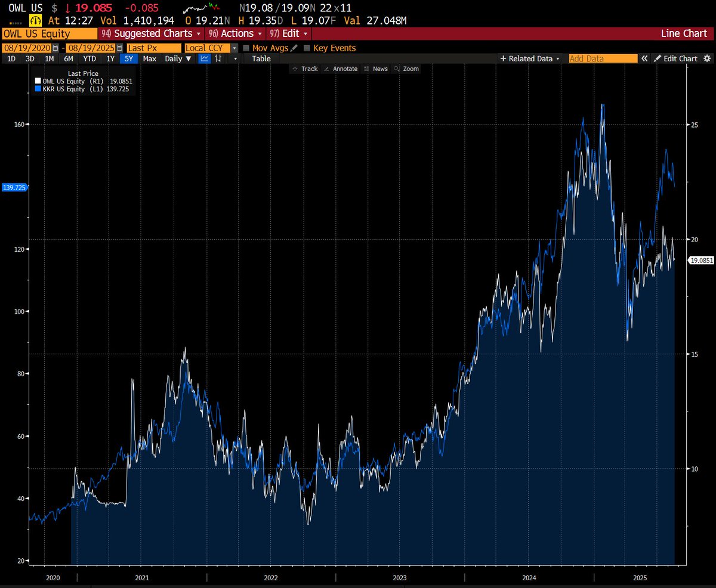
Task: Click the 19.0851 right axis price marker
Action: point(702,260)
